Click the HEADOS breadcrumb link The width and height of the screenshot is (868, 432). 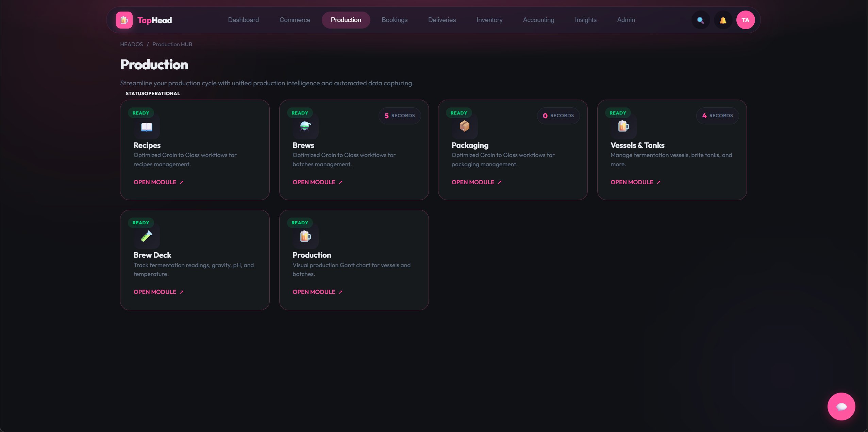pyautogui.click(x=131, y=45)
